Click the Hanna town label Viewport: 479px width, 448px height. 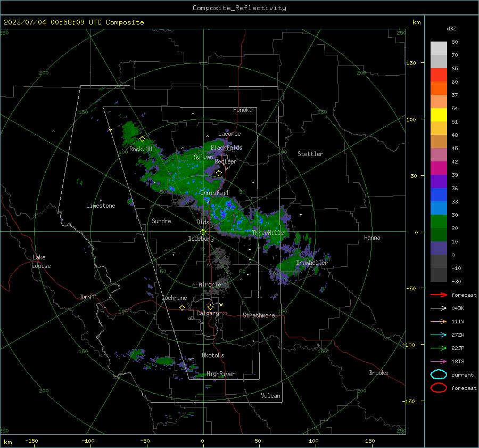[x=372, y=238]
